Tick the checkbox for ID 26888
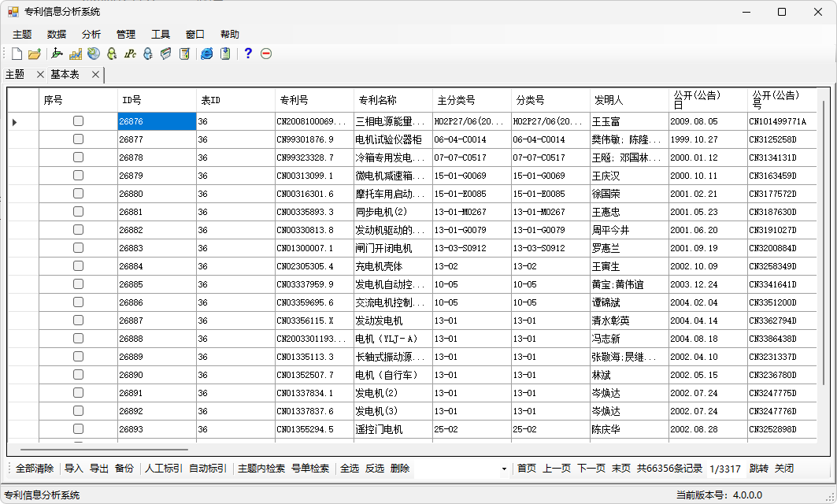The width and height of the screenshot is (837, 504). pyautogui.click(x=79, y=339)
